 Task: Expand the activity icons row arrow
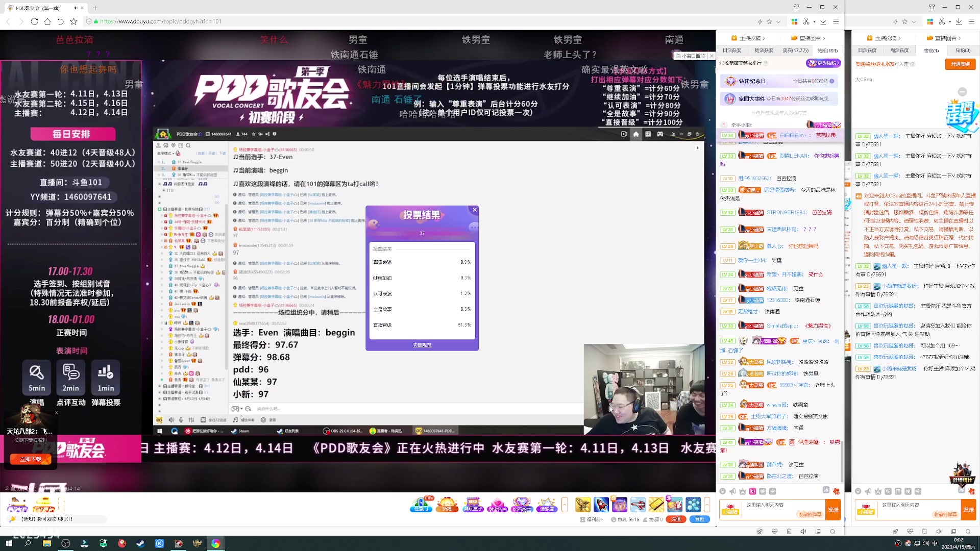pyautogui.click(x=565, y=505)
